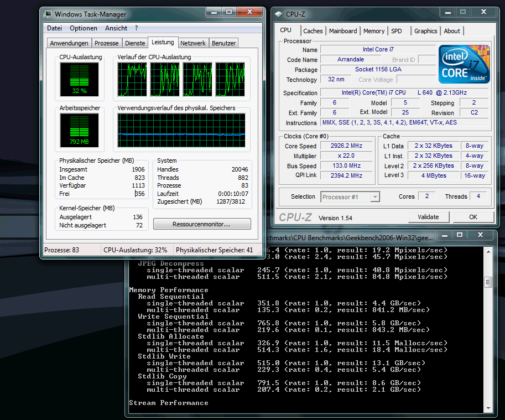The width and height of the screenshot is (505, 420).
Task: Click the Intel Core i7 logo
Action: [x=464, y=64]
